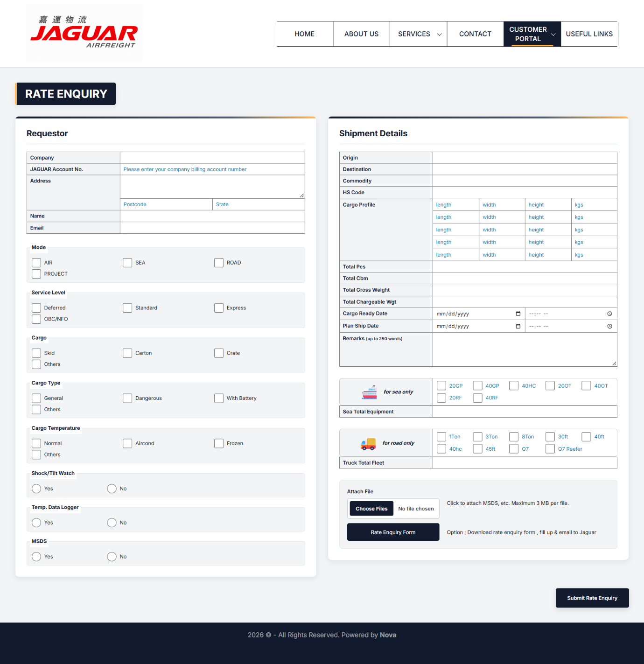644x664 pixels.
Task: Open calendar picker for Plan Ship Date
Action: point(518,326)
